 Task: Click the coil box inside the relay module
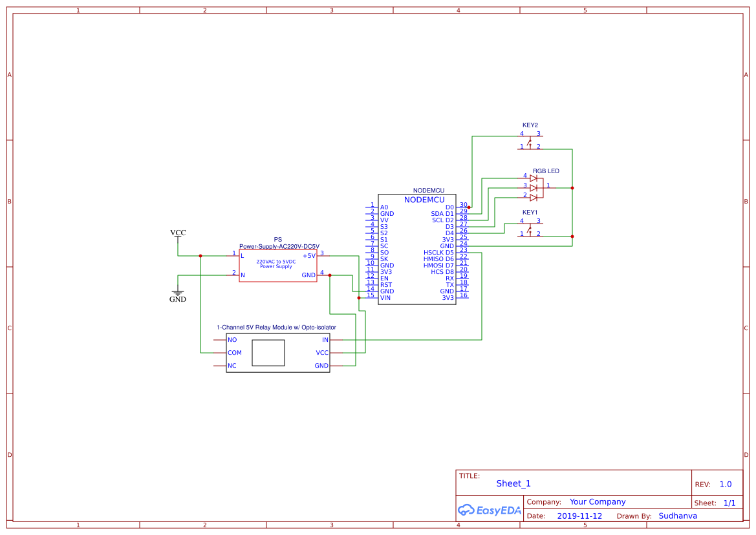[x=268, y=352]
